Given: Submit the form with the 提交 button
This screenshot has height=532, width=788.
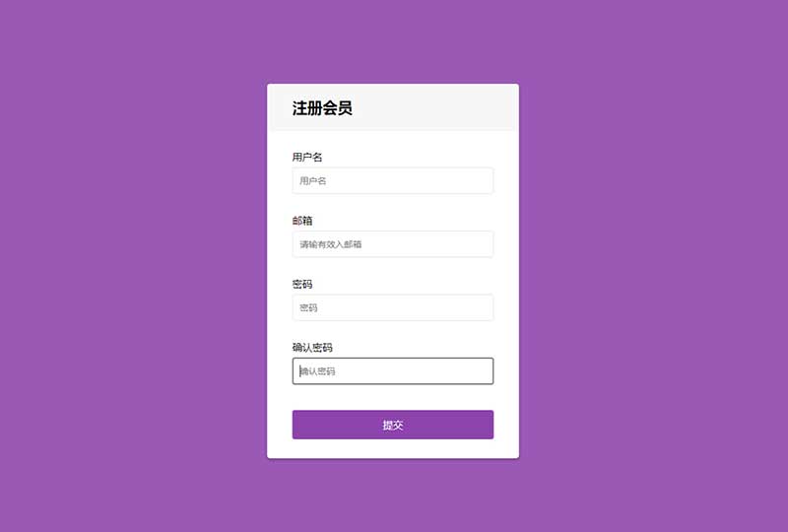Looking at the screenshot, I should pos(392,425).
